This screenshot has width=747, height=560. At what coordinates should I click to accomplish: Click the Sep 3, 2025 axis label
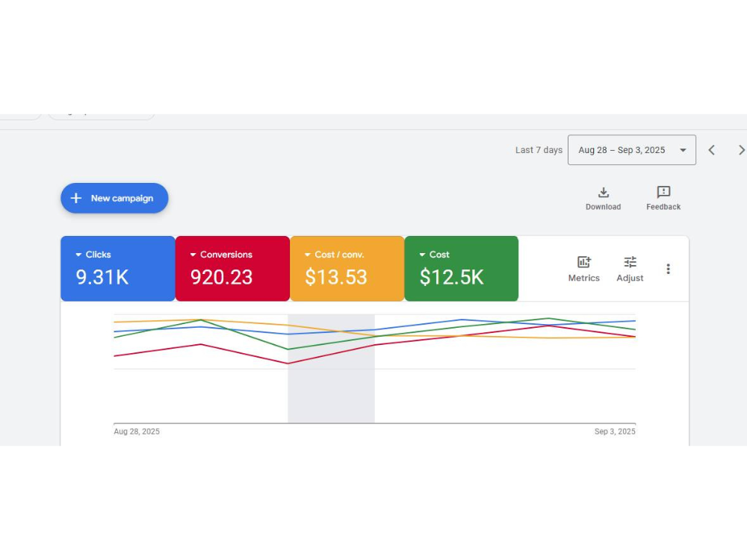pyautogui.click(x=615, y=431)
